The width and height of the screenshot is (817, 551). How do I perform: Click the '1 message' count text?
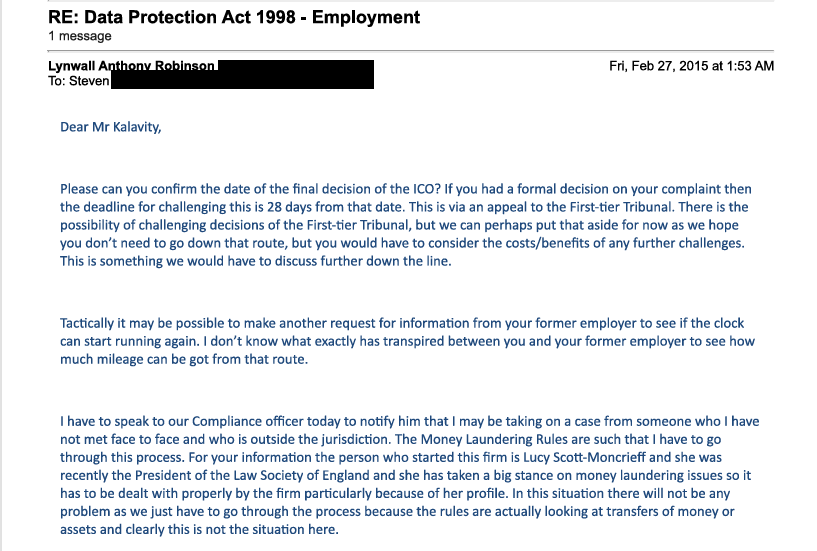[80, 36]
